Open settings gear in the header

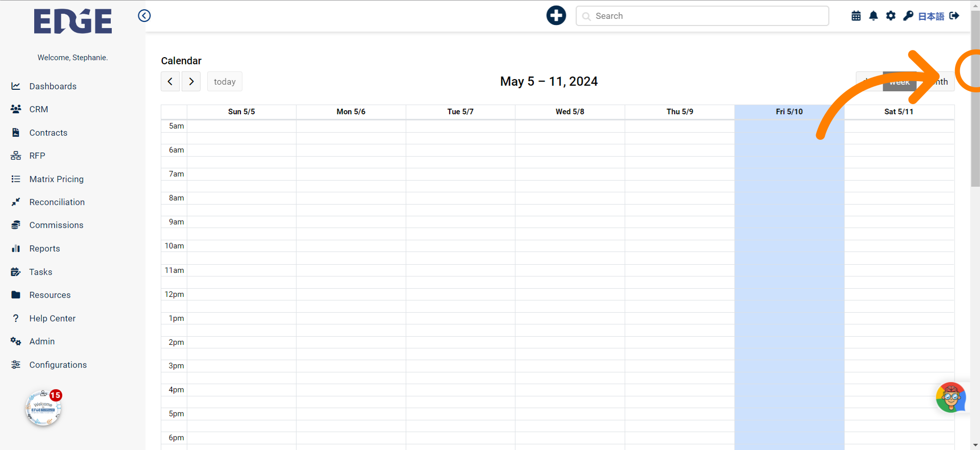[891, 16]
